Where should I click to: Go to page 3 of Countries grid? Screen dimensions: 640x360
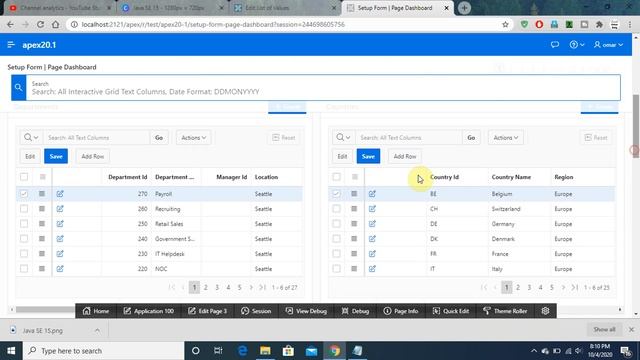[x=529, y=287]
